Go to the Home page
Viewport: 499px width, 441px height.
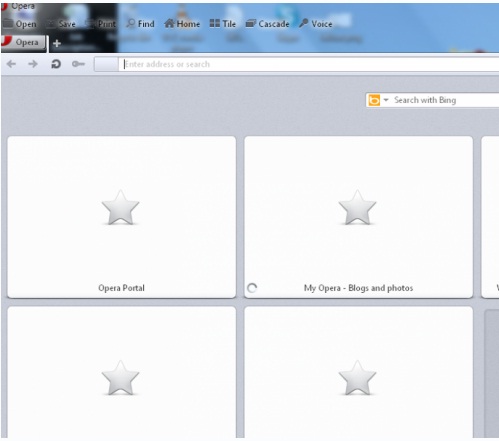[x=182, y=24]
